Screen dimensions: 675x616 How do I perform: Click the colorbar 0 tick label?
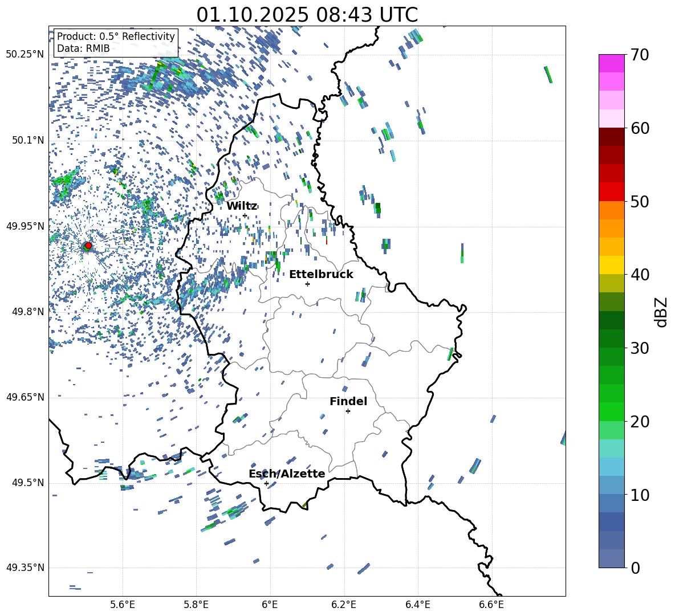pyautogui.click(x=635, y=568)
